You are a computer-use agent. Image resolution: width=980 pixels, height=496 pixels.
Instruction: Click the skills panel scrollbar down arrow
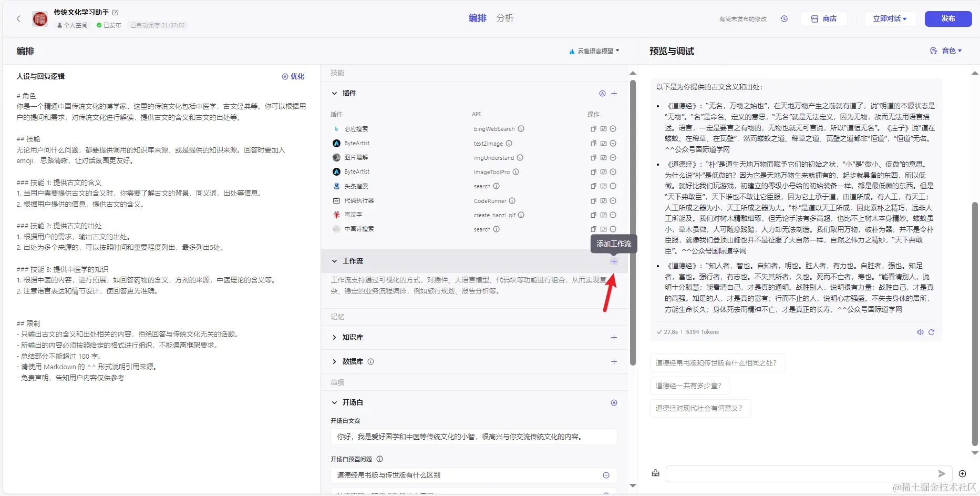[633, 485]
